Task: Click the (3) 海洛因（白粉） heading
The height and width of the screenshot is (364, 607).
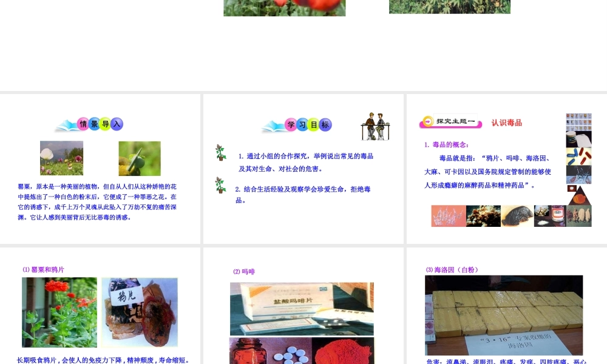Action: [x=452, y=269]
